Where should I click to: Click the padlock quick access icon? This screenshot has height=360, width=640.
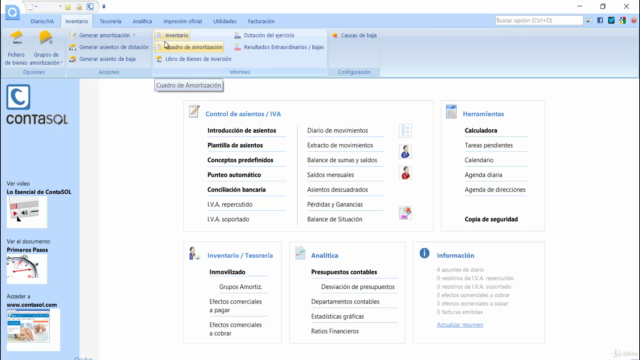tap(79, 7)
